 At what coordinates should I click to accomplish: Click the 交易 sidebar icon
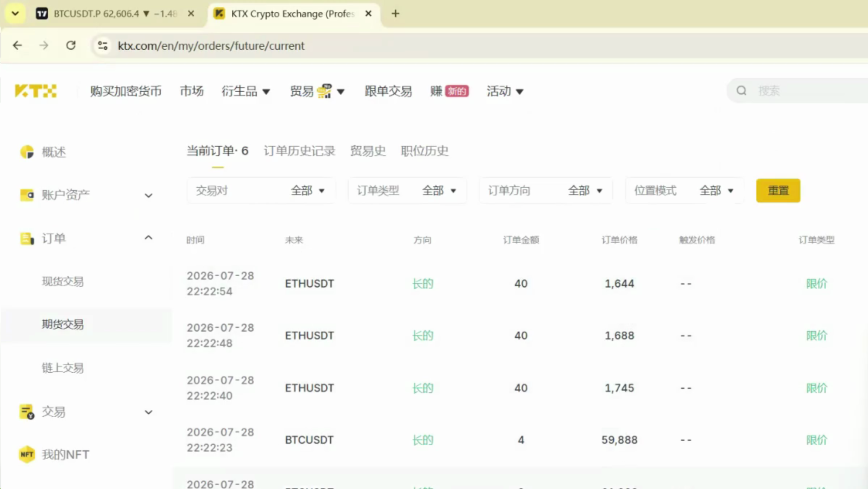[x=27, y=412]
